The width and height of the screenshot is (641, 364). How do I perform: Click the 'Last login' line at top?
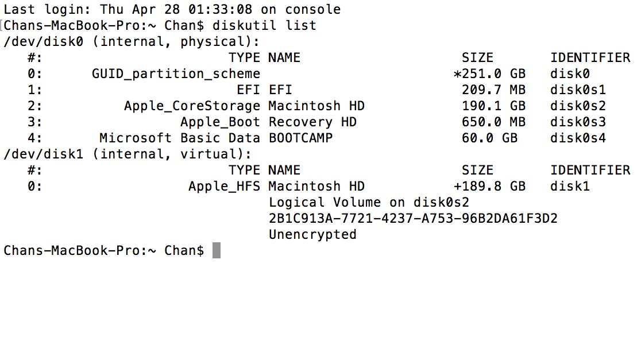pos(172,10)
